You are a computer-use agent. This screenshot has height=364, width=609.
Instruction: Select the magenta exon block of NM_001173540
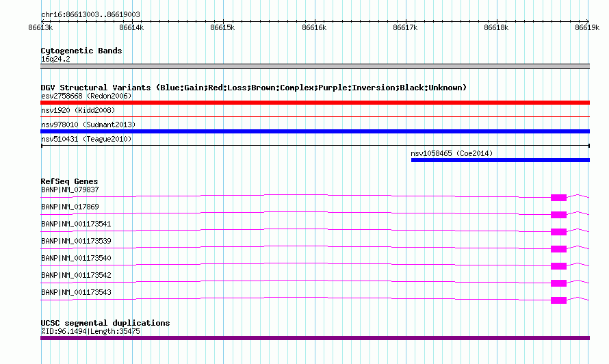tap(558, 266)
